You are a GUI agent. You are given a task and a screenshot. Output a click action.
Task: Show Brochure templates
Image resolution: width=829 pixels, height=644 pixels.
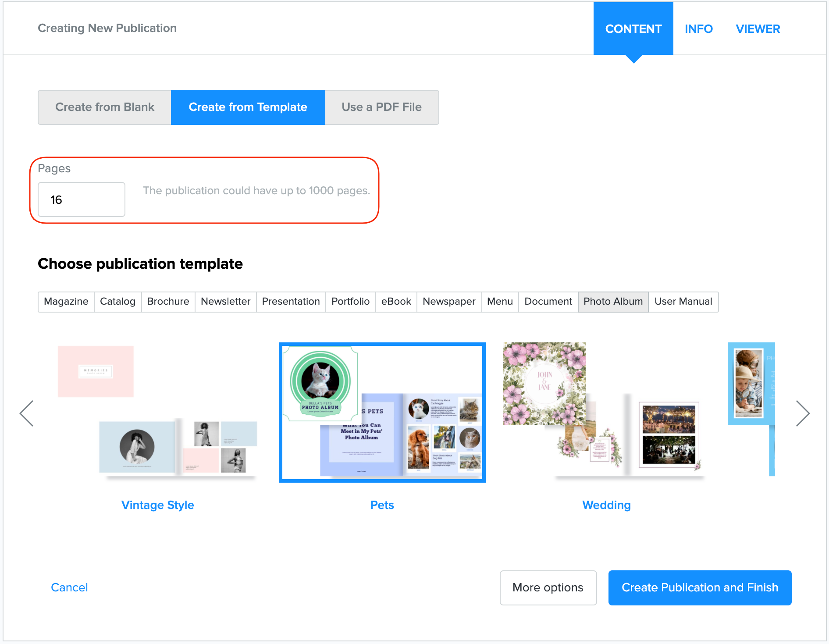[168, 302]
